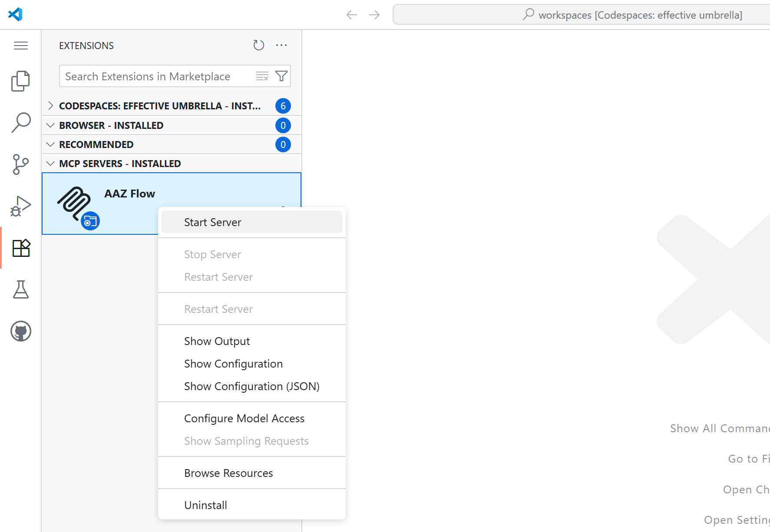
Task: Navigate back with the left arrow
Action: click(352, 15)
